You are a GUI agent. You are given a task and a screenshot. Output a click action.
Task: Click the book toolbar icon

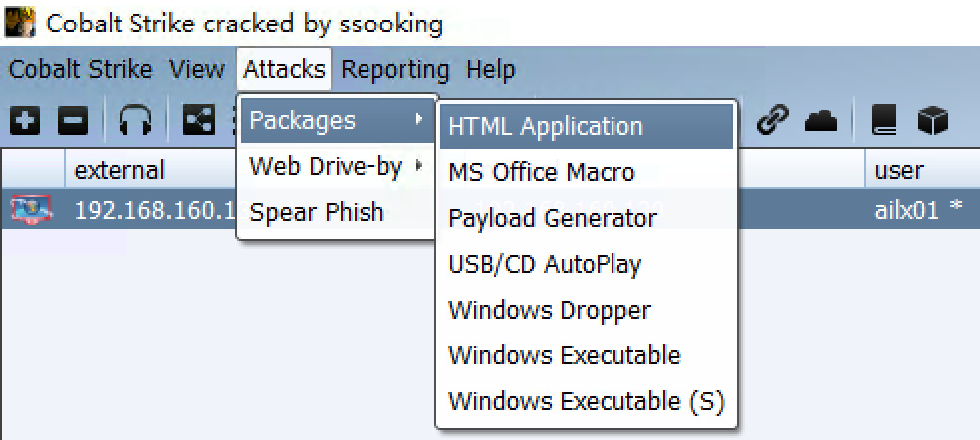click(x=884, y=121)
